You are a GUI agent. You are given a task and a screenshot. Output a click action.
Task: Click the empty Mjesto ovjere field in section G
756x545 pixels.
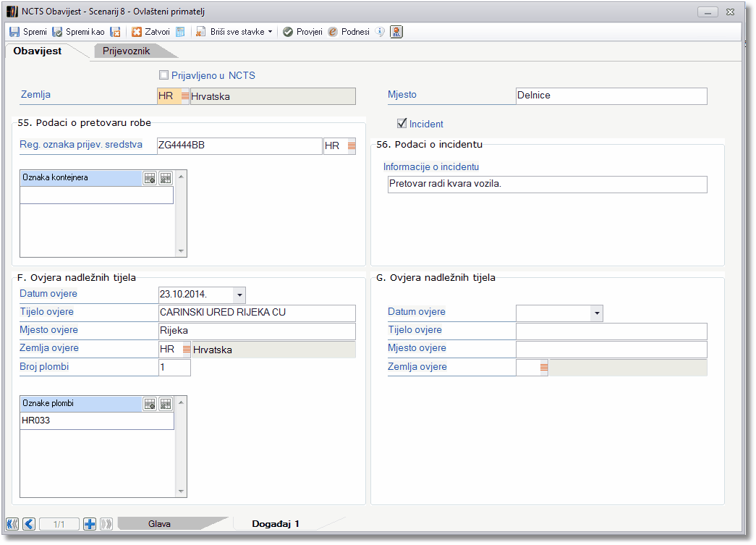[x=611, y=349]
